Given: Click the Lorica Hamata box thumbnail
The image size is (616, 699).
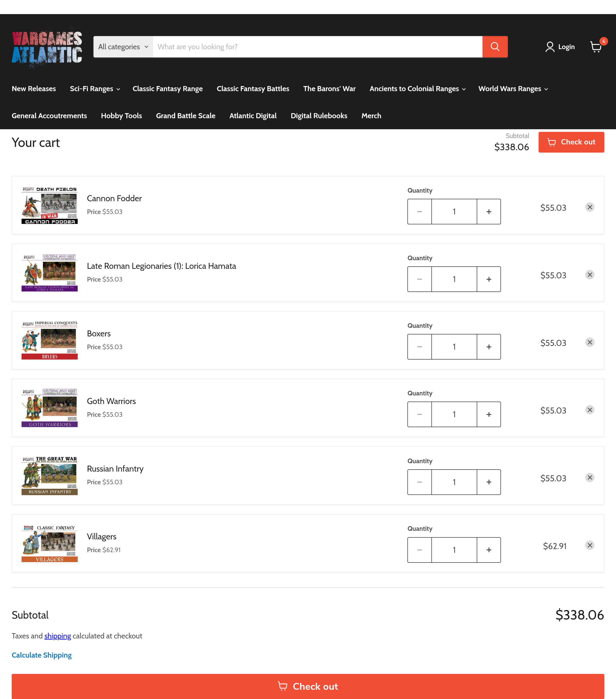Looking at the screenshot, I should (49, 273).
